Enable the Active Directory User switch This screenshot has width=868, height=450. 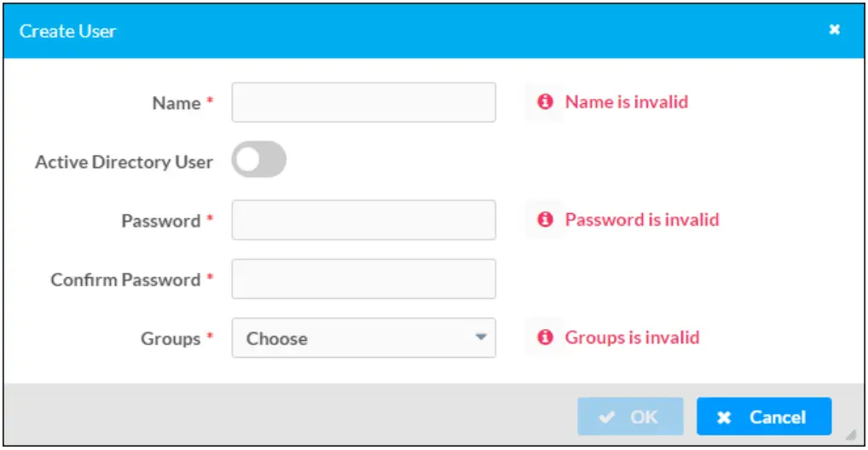click(258, 160)
